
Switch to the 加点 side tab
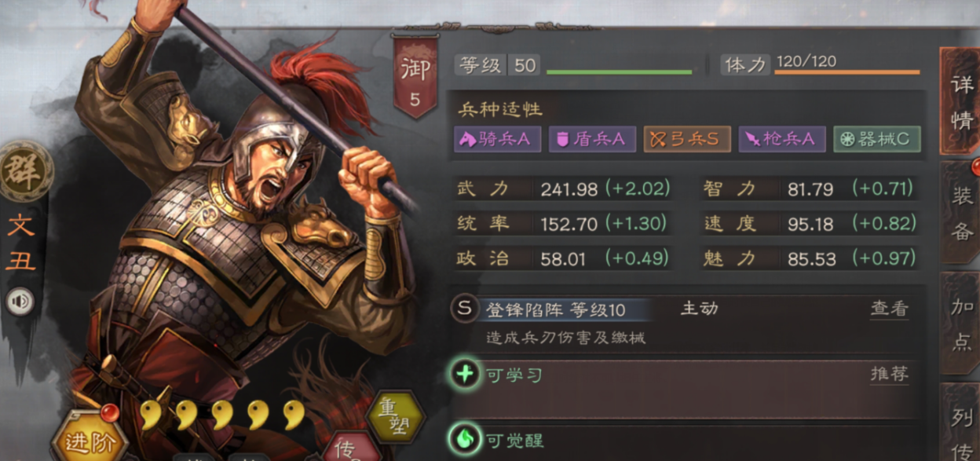coord(961,323)
